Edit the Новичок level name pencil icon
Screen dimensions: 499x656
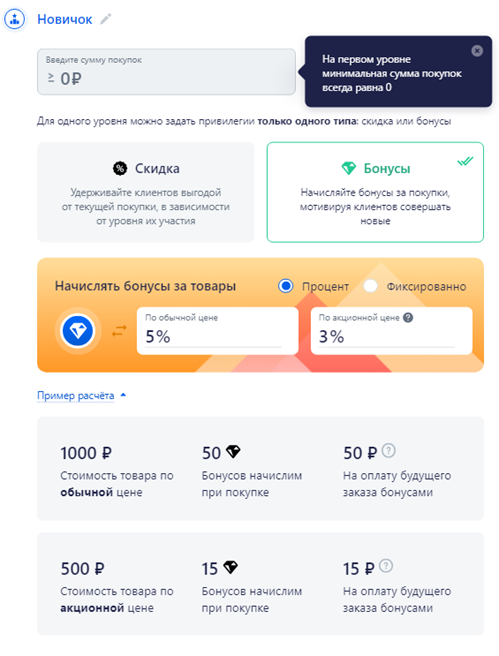105,19
